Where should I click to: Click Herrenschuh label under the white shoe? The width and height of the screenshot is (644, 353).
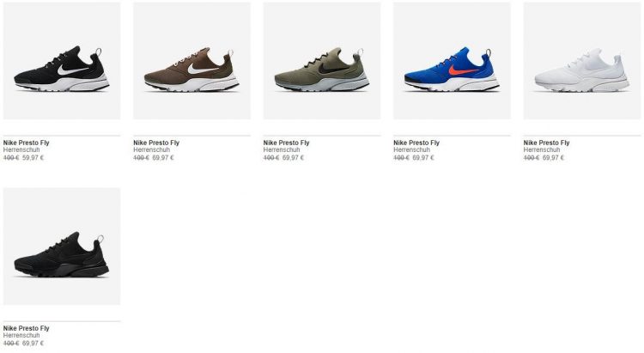(542, 150)
